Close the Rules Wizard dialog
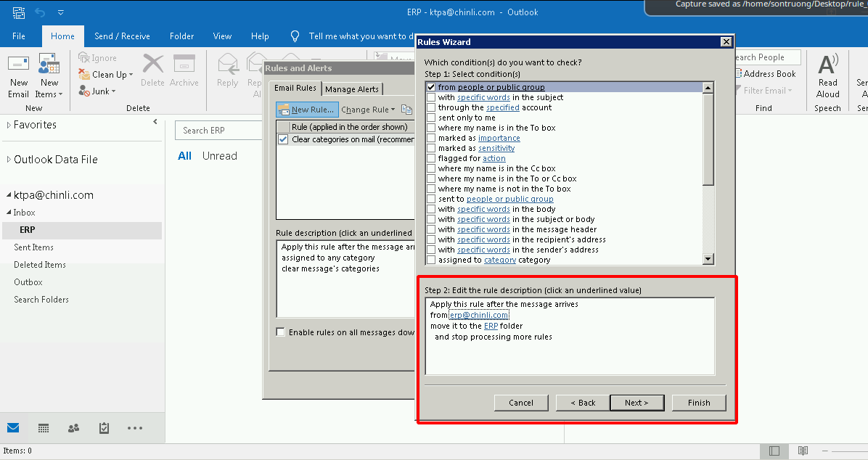Image resolution: width=868 pixels, height=460 pixels. tap(726, 42)
